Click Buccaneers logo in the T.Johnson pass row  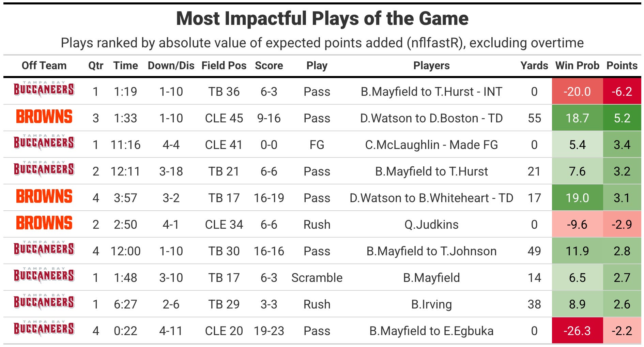click(44, 249)
